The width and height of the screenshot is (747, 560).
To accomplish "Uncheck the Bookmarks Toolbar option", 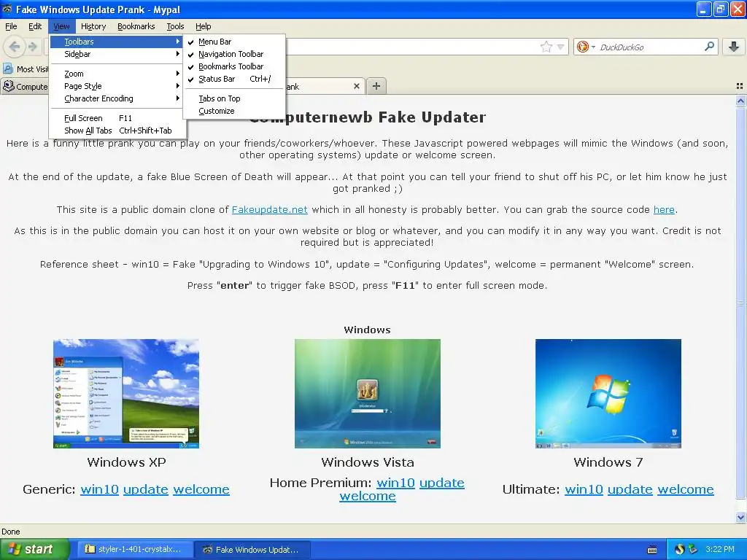I will pyautogui.click(x=234, y=66).
